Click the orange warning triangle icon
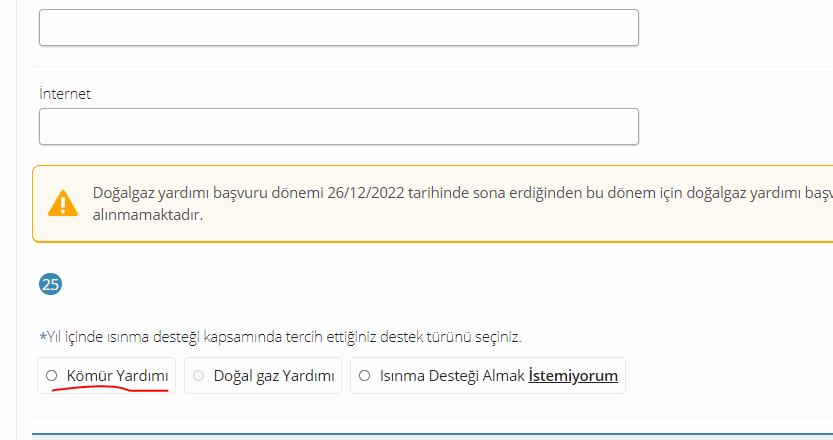Screen dimensions: 833x440 pos(63,203)
